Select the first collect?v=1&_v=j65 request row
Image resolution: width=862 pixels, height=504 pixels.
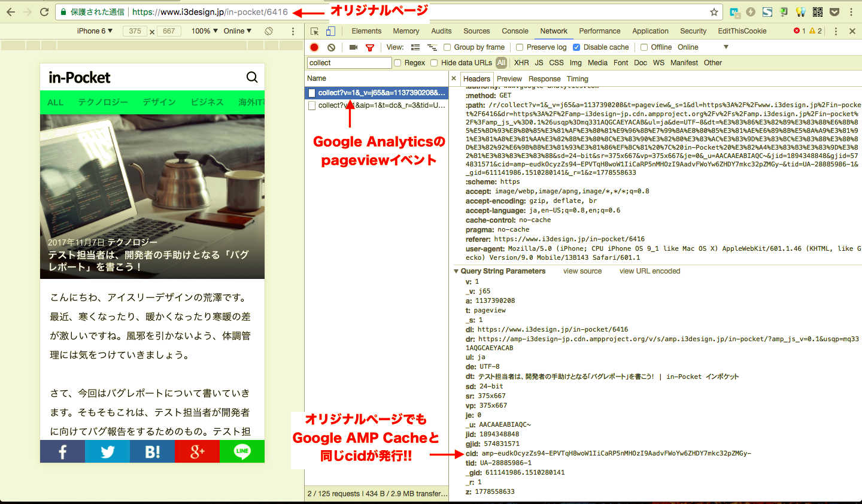point(377,93)
